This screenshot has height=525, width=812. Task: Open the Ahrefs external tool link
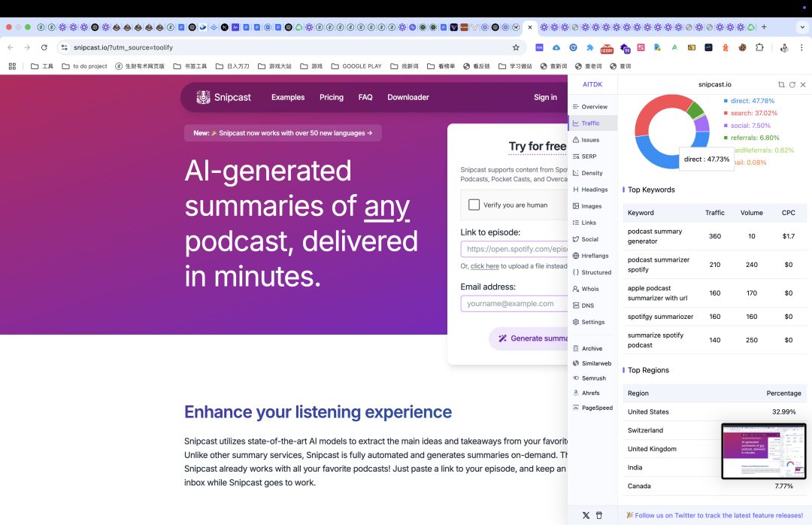coord(586,393)
